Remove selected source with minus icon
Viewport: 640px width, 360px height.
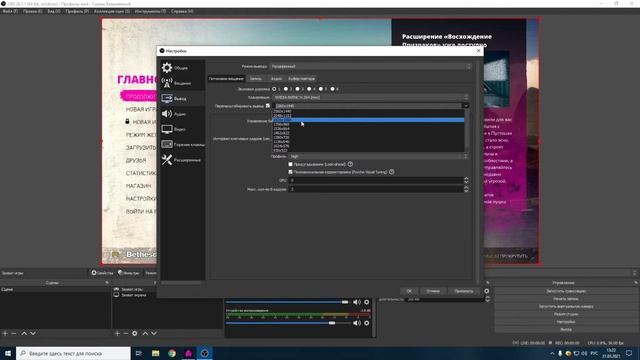126,333
